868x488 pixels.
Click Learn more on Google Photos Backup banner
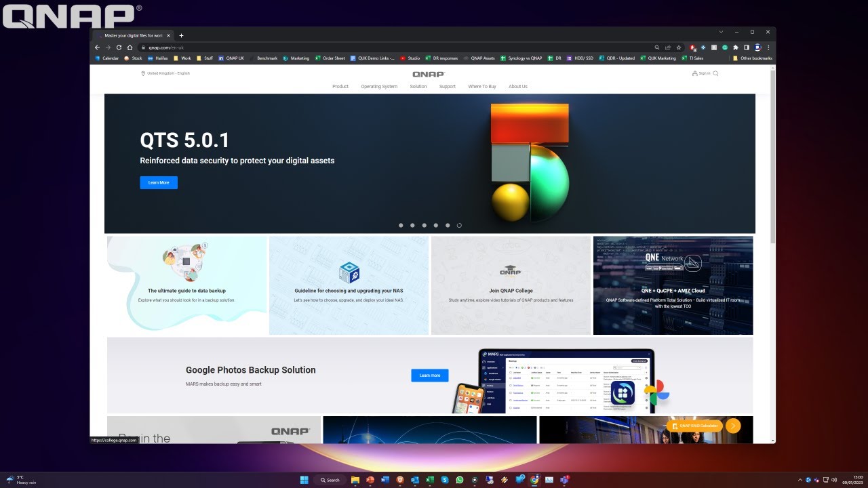430,375
